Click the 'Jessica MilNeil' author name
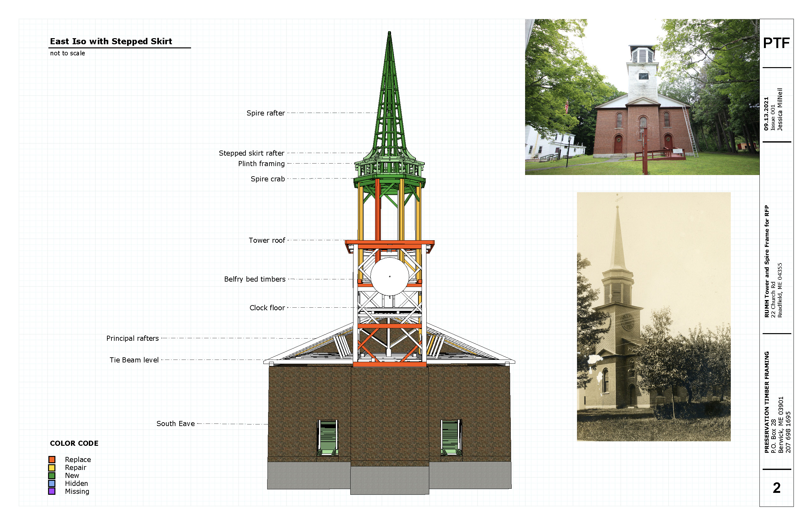 (780, 109)
